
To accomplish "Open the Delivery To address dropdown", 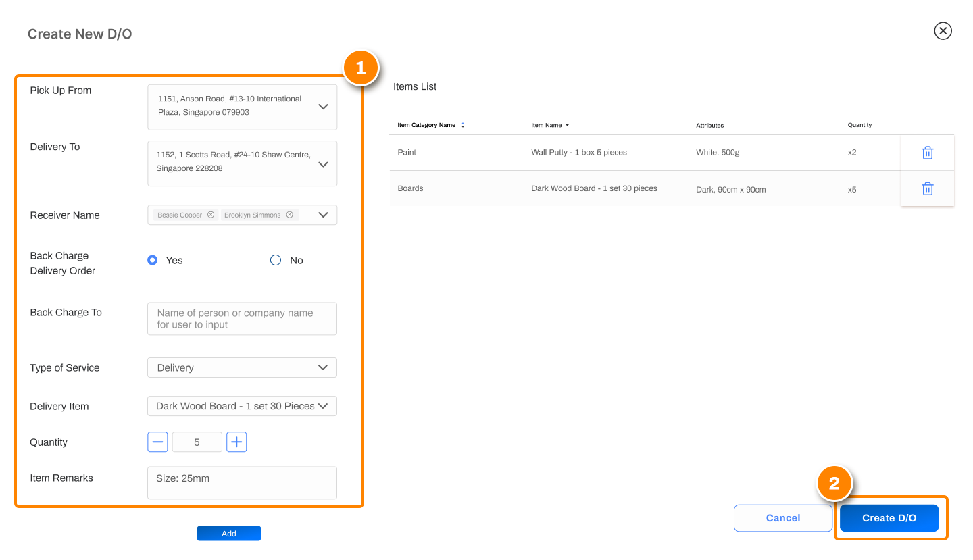I will 242,163.
